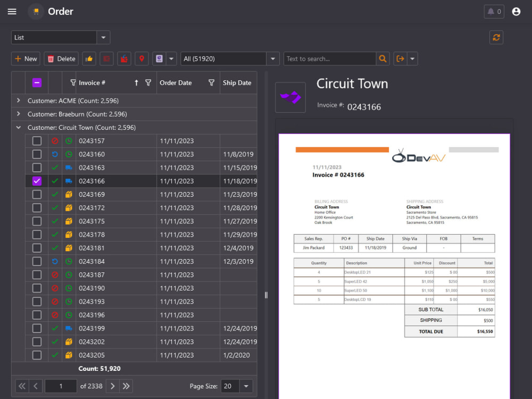This screenshot has width=532, height=399.
Task: Go to the last page of the grid
Action: pos(126,386)
